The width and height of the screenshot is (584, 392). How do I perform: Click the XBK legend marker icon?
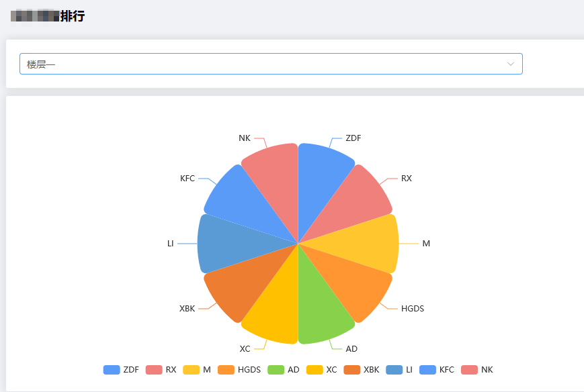pos(351,370)
